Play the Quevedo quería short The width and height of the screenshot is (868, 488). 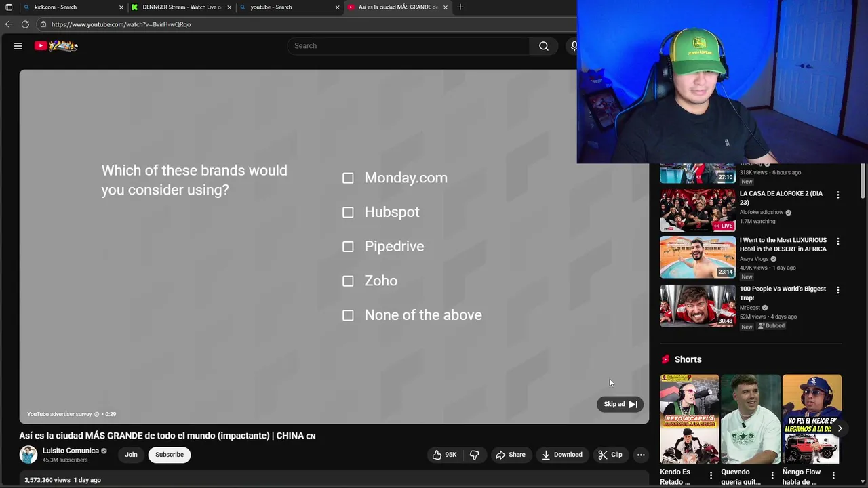click(x=751, y=419)
